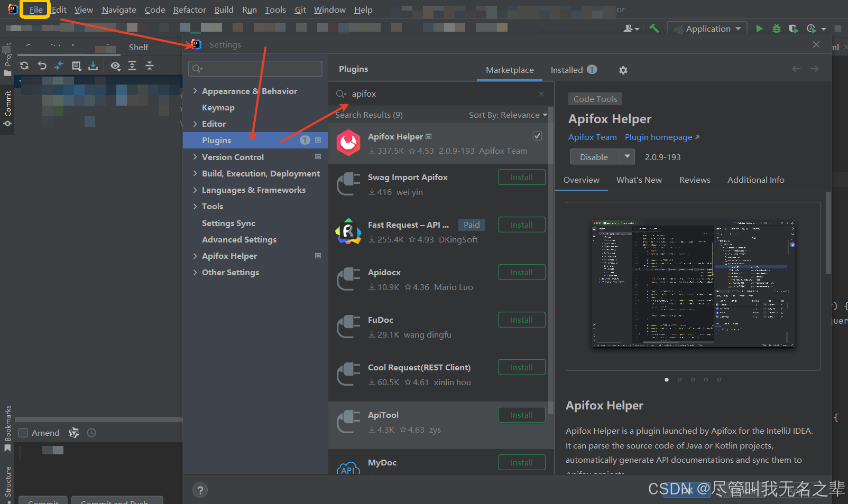Open the Commit tool window tab
This screenshot has width=848, height=504.
(7, 109)
